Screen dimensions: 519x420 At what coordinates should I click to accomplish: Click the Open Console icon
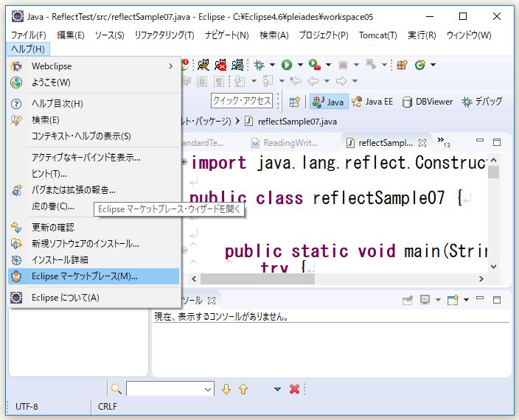[x=453, y=300]
